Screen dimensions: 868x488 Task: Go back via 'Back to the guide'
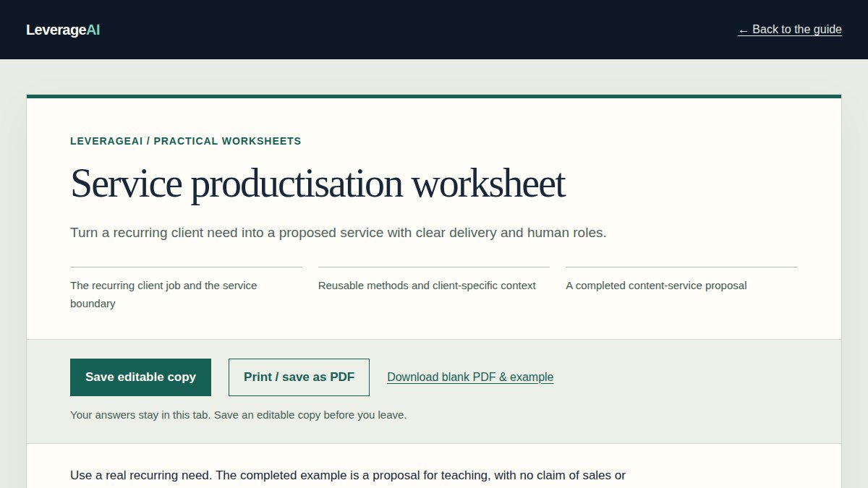pos(790,30)
